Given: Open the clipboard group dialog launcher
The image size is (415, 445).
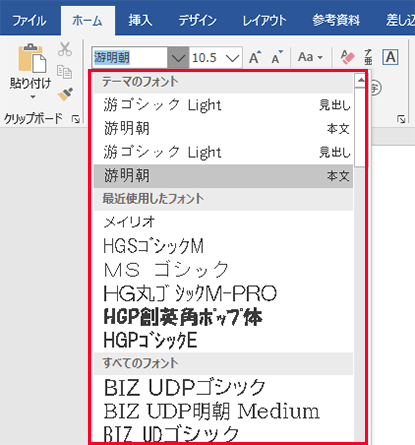Looking at the screenshot, I should pyautogui.click(x=76, y=119).
